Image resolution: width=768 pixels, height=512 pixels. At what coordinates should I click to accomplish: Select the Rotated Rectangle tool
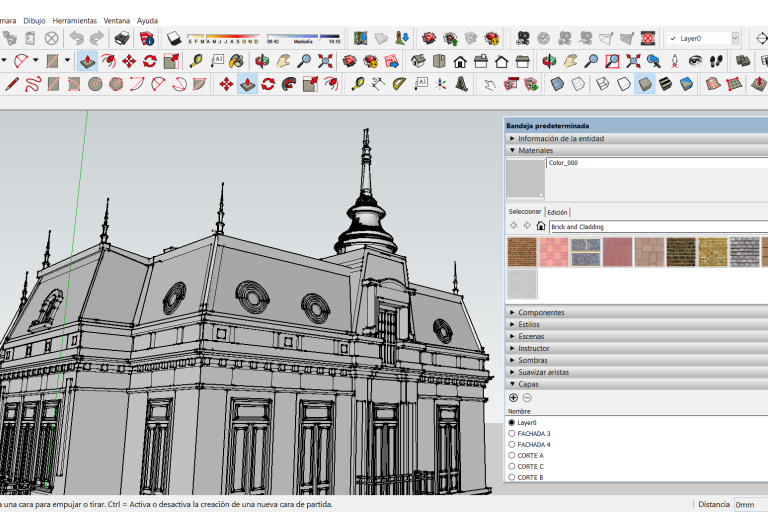[74, 84]
